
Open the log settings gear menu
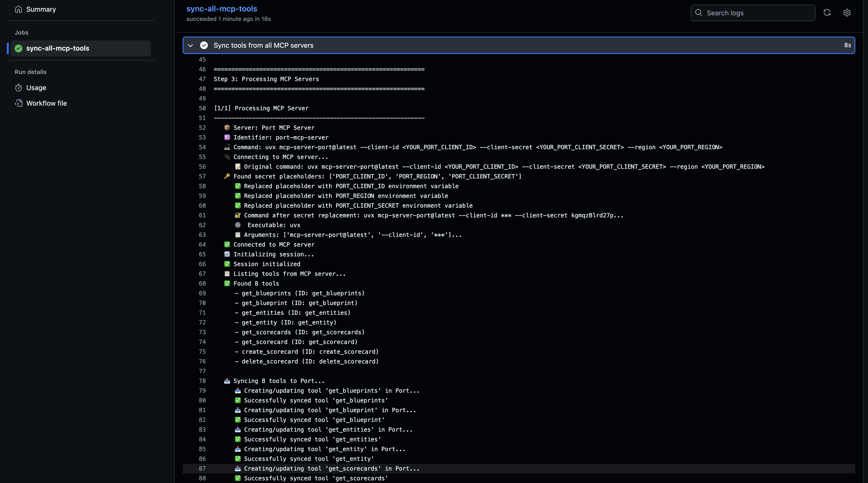(x=847, y=13)
